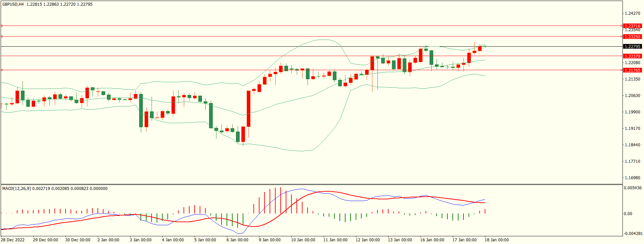Select the 1.21765 red price level label
This screenshot has width=644, height=244.
[x=632, y=70]
